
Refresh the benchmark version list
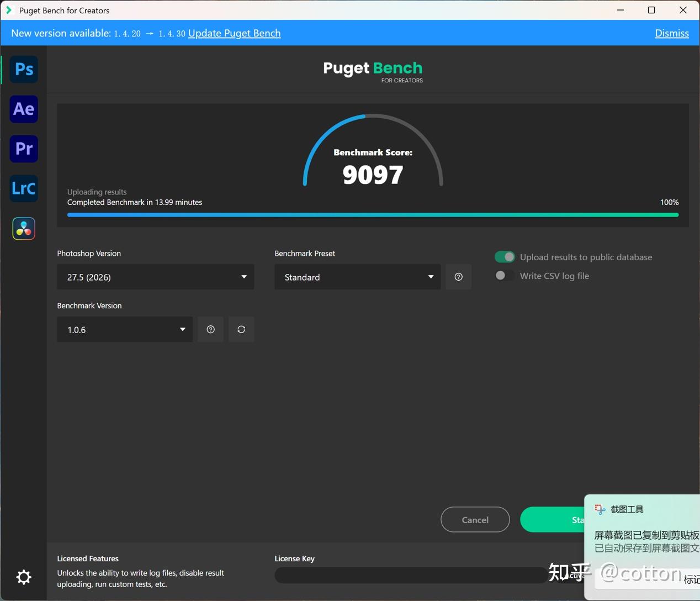(241, 329)
